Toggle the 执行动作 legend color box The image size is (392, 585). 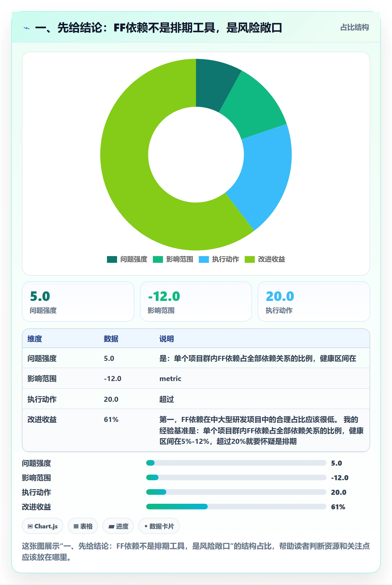pyautogui.click(x=204, y=259)
